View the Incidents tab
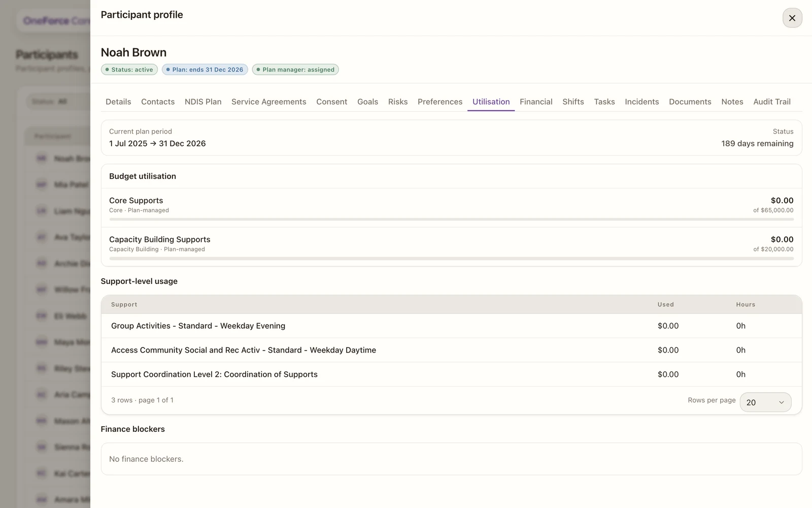This screenshot has height=508, width=812. pos(642,102)
